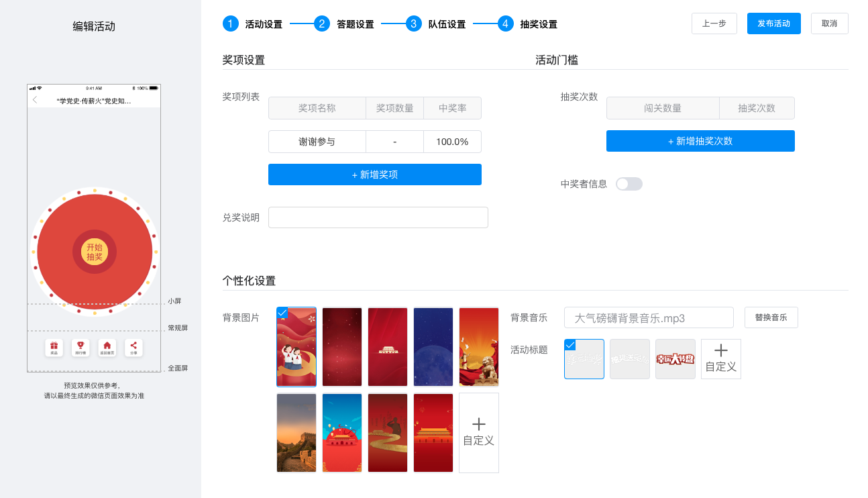Add custom activity title via 自定义 plus
Image resolution: width=868 pixels, height=498 pixels.
[x=720, y=358]
